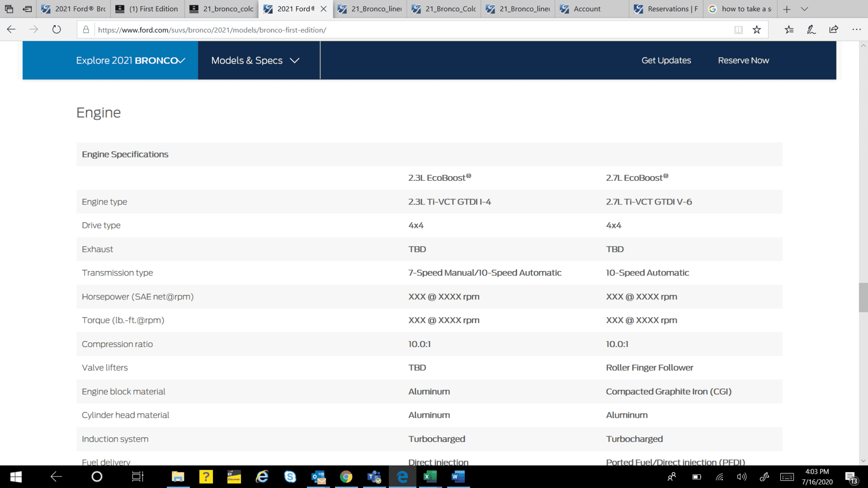Click the Engine Specifications heading

(x=125, y=154)
